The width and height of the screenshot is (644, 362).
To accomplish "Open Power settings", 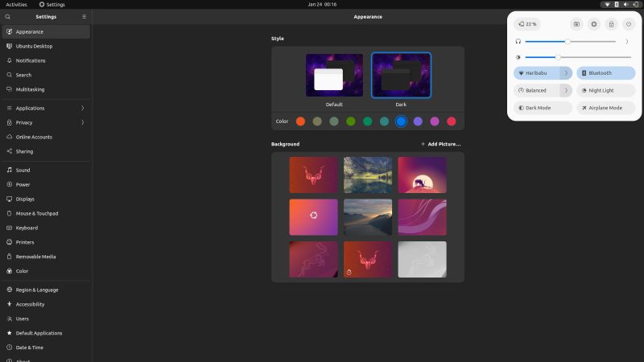I will coord(46,184).
